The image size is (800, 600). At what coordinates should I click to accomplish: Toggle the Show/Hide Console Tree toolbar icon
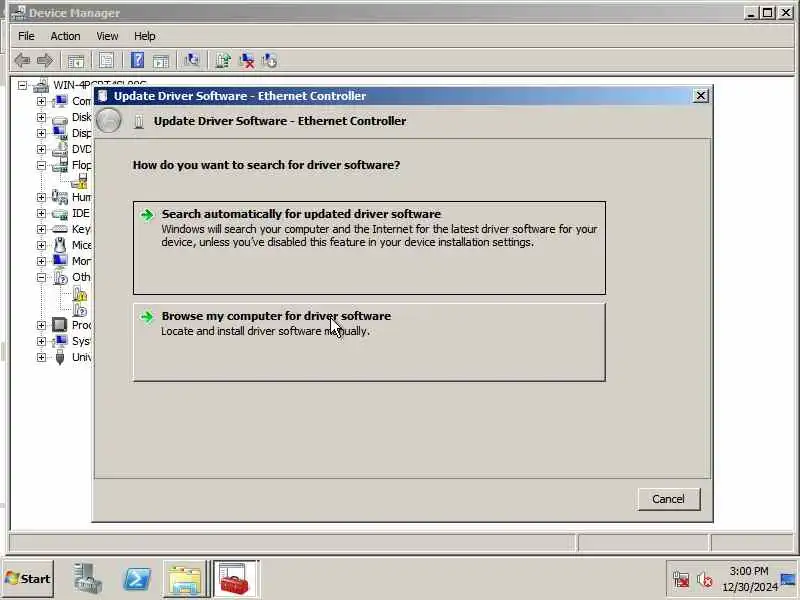coord(76,61)
